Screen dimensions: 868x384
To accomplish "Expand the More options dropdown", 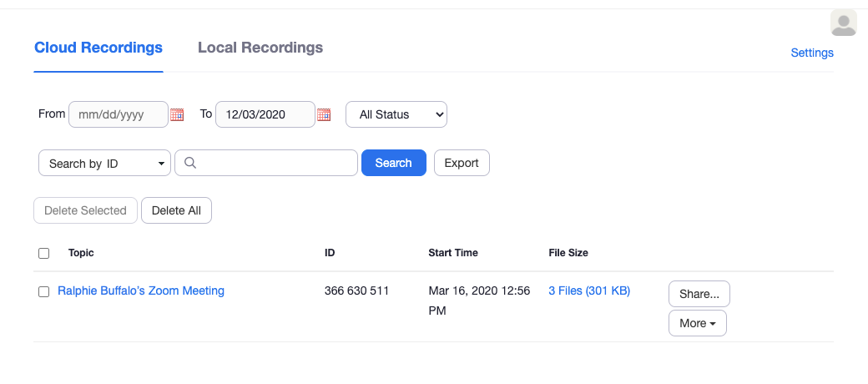I will 697,323.
